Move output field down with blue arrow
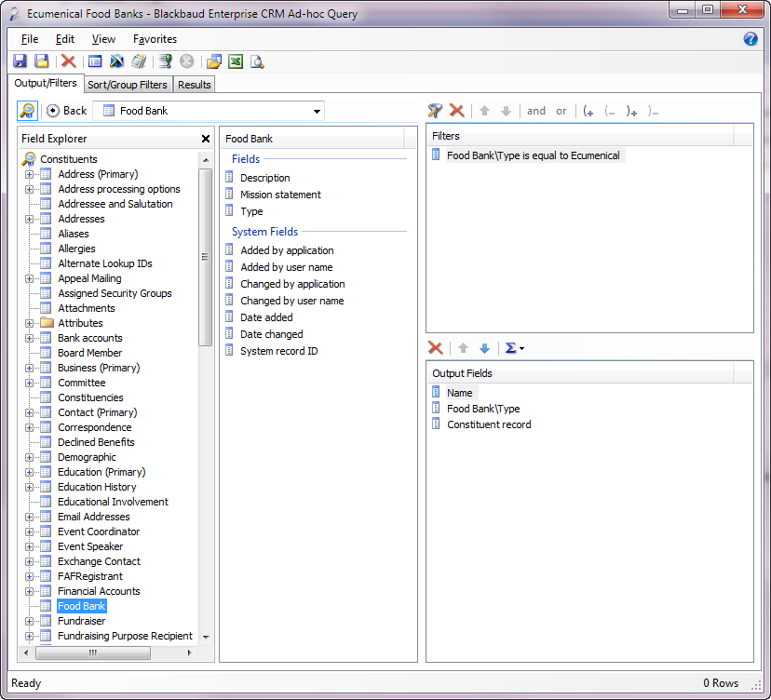 [484, 348]
